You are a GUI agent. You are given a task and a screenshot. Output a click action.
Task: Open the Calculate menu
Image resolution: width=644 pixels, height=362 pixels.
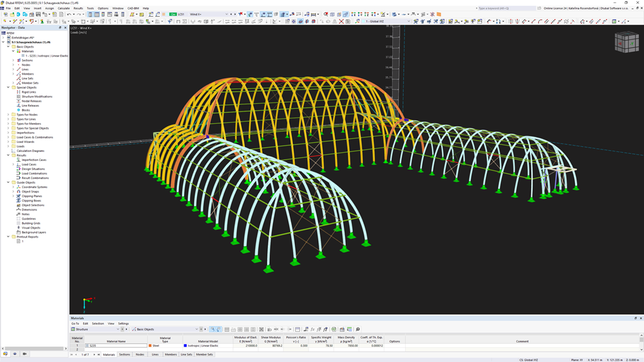(64, 8)
